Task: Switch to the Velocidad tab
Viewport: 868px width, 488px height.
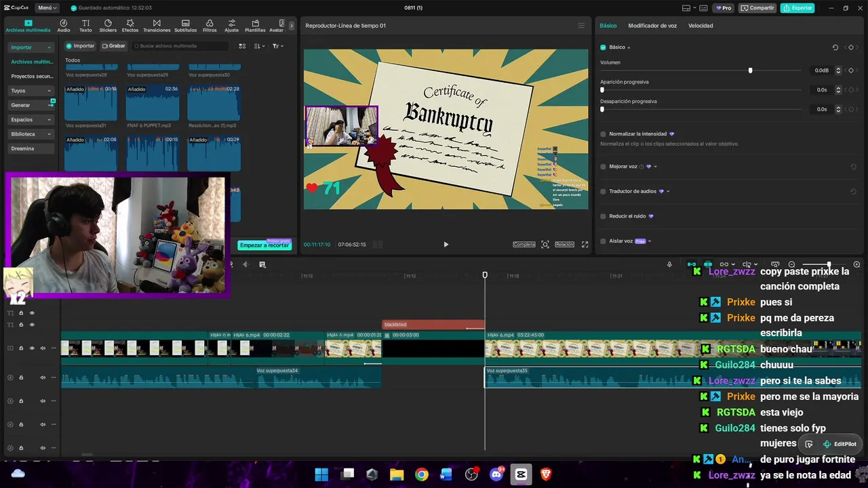Action: pos(701,26)
